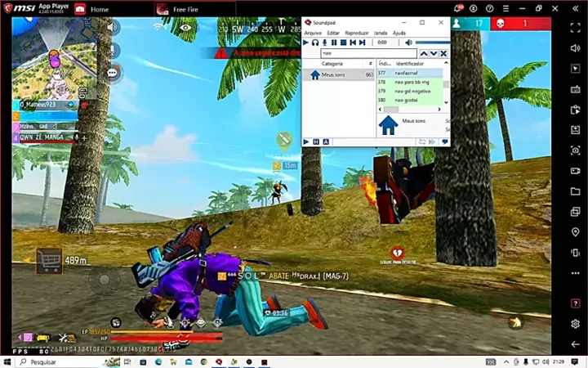The height and width of the screenshot is (368, 588).
Task: Select the 'nao gst negativa' sound
Action: pos(413,91)
